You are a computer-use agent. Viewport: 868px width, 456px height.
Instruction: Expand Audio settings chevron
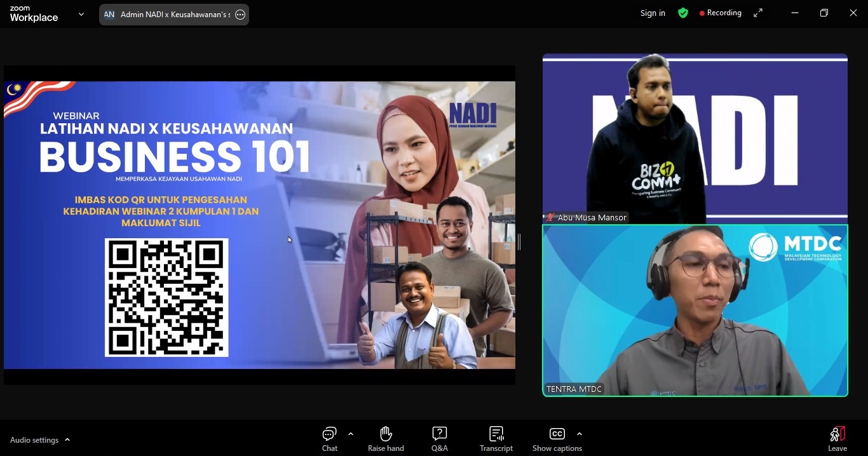click(67, 440)
